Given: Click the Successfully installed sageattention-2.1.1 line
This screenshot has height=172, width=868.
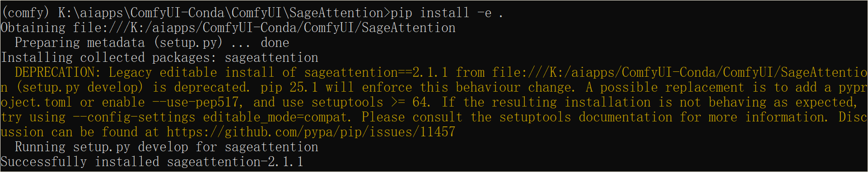Looking at the screenshot, I should click(x=152, y=162).
